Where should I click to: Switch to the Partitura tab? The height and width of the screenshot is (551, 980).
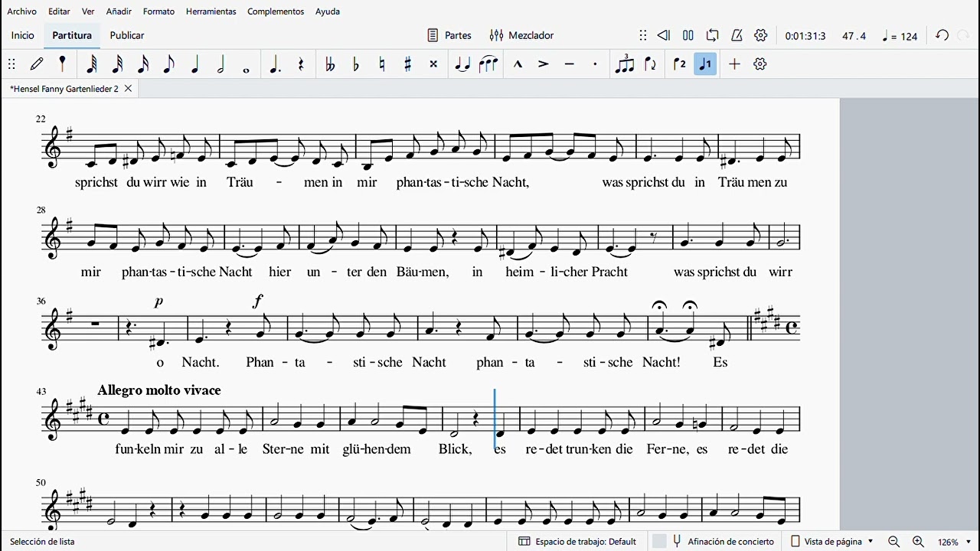pyautogui.click(x=72, y=35)
